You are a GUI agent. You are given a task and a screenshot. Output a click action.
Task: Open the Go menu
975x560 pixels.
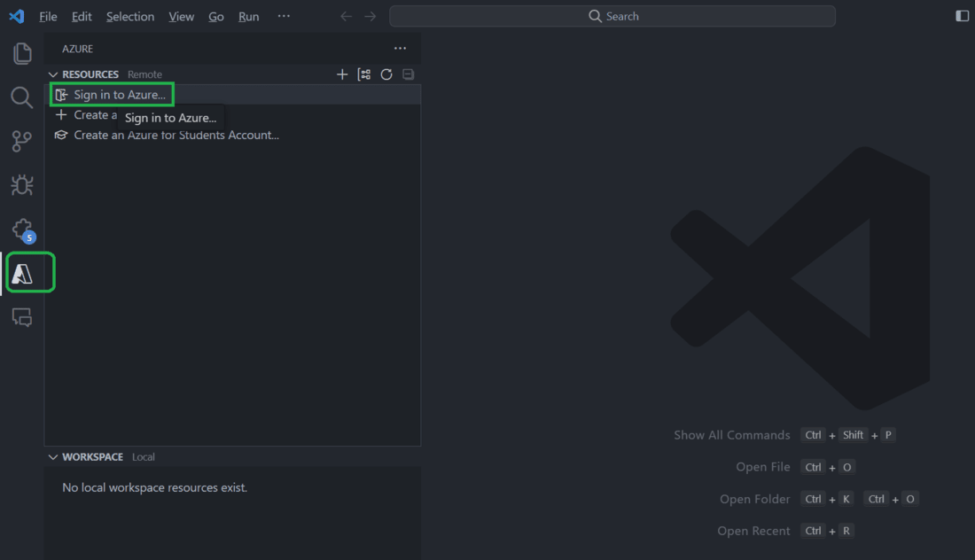pos(215,17)
